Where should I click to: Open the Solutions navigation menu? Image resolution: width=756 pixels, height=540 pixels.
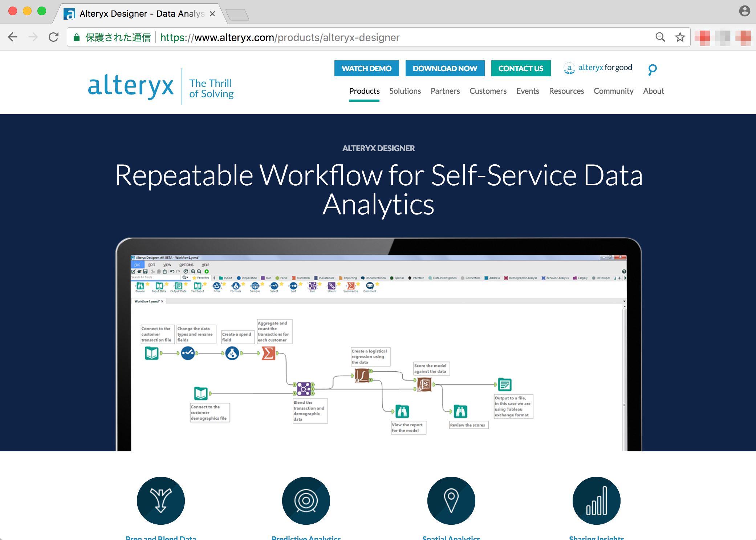point(405,91)
